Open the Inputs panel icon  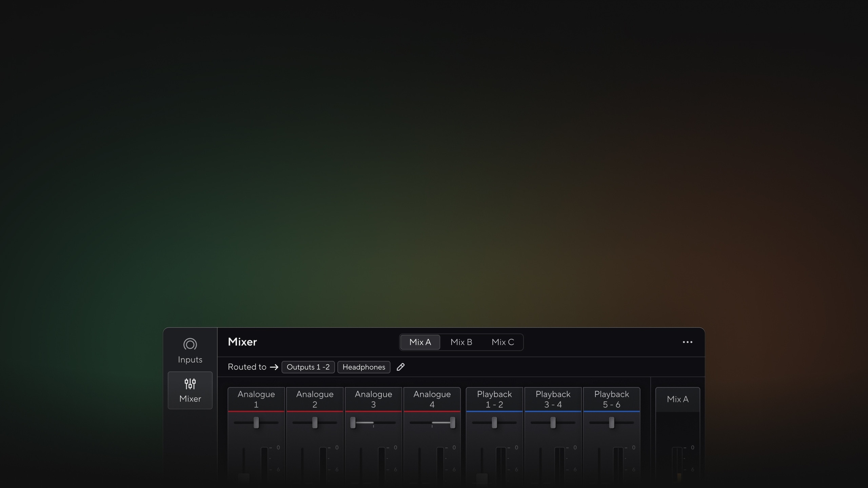[x=190, y=344]
